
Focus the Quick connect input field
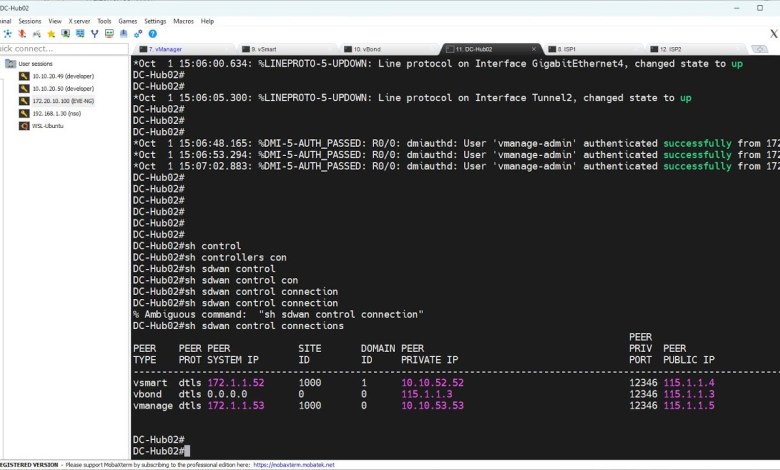pyautogui.click(x=64, y=49)
